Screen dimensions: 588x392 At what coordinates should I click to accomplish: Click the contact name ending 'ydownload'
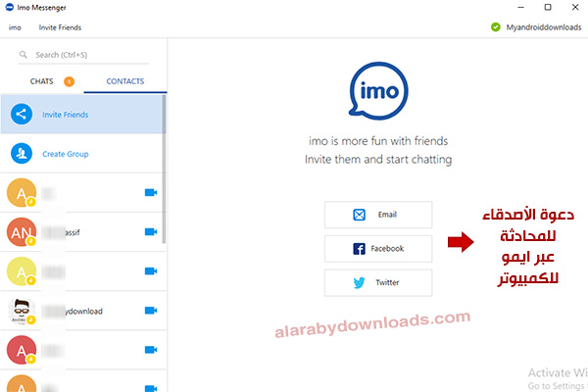tap(73, 312)
